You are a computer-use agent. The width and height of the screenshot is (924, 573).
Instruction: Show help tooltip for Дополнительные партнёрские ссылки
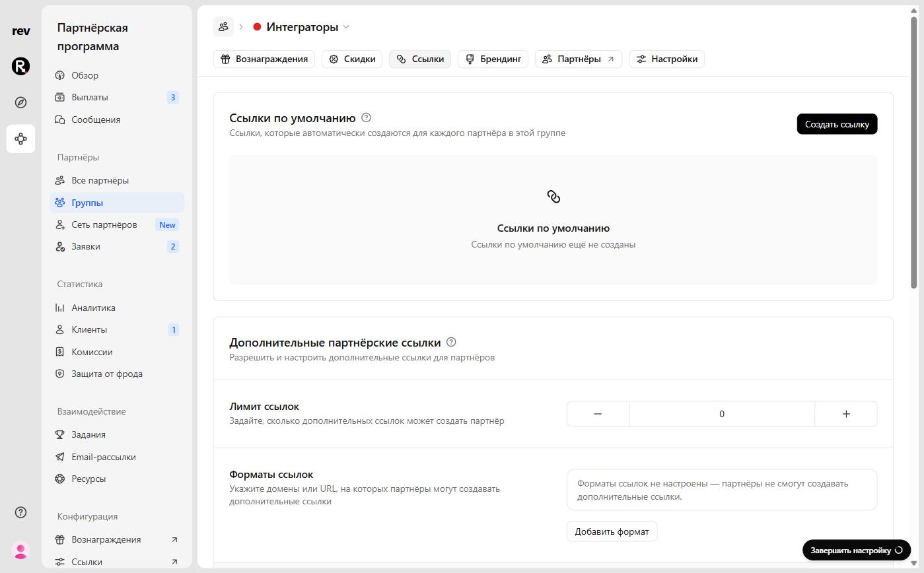tap(451, 342)
